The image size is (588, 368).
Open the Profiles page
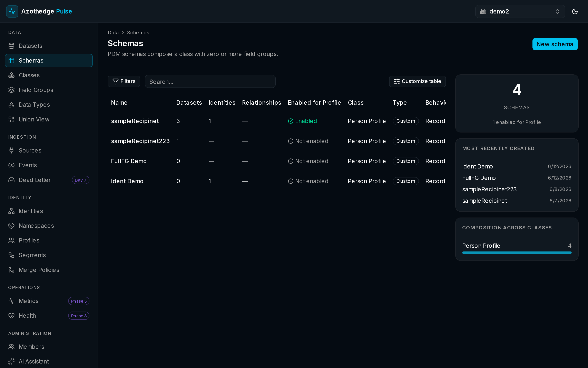(x=49, y=240)
